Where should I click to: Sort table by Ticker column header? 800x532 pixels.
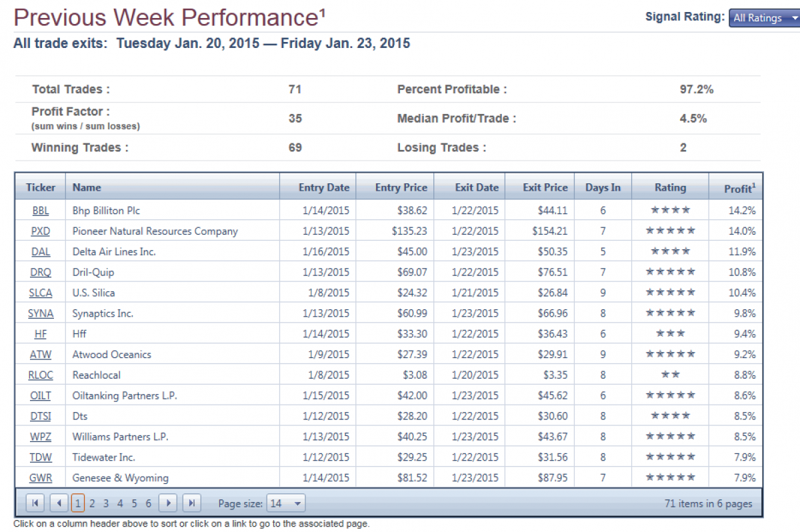(x=41, y=187)
